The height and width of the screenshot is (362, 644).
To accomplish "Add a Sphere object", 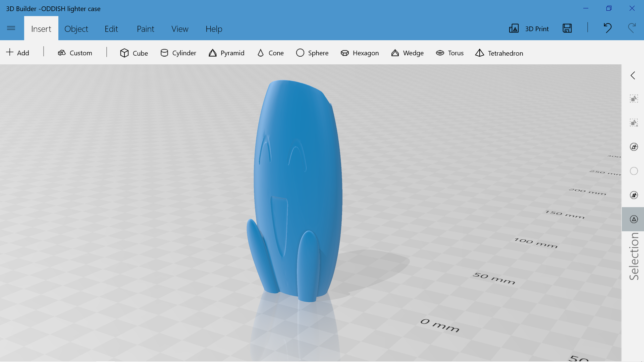I will point(312,53).
